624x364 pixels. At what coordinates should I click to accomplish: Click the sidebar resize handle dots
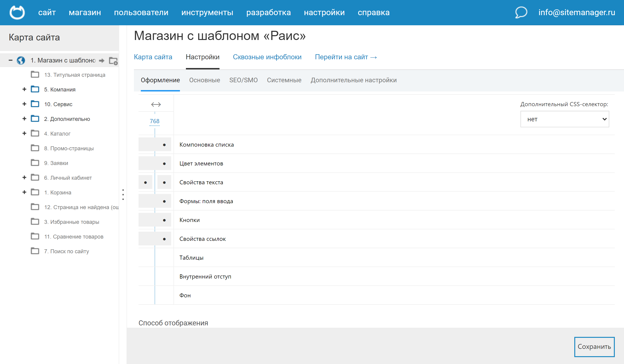click(123, 194)
